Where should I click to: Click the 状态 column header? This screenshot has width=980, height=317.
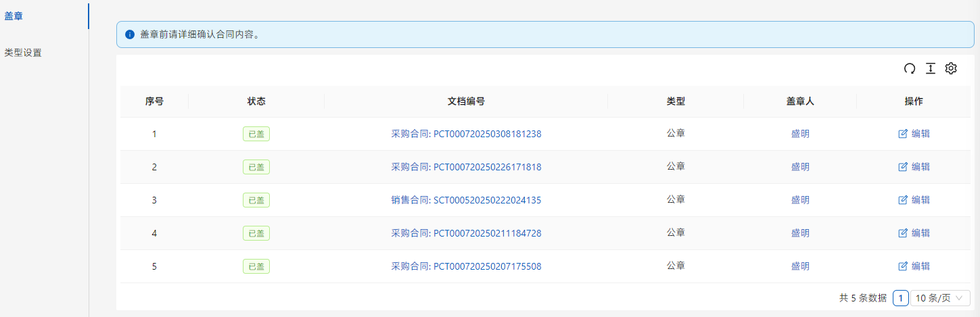coord(256,101)
